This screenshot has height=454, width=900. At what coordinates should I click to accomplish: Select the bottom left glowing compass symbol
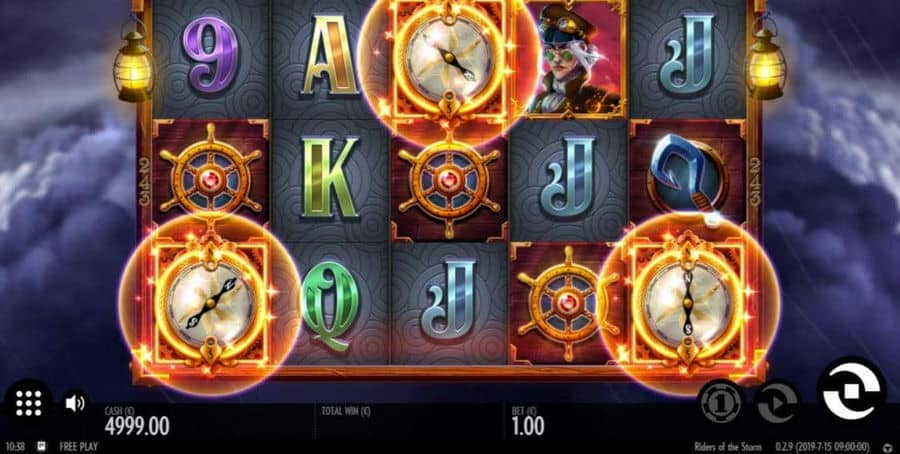coord(210,302)
